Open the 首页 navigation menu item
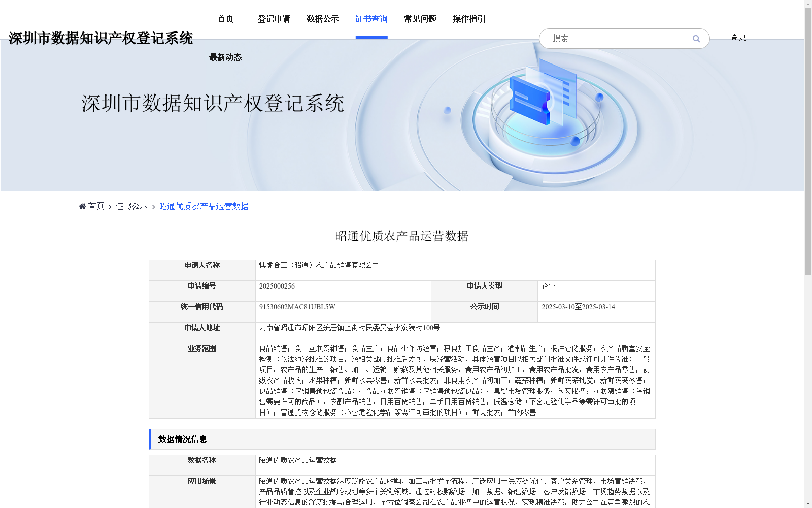Screen dimensions: 812x508 click(x=225, y=19)
